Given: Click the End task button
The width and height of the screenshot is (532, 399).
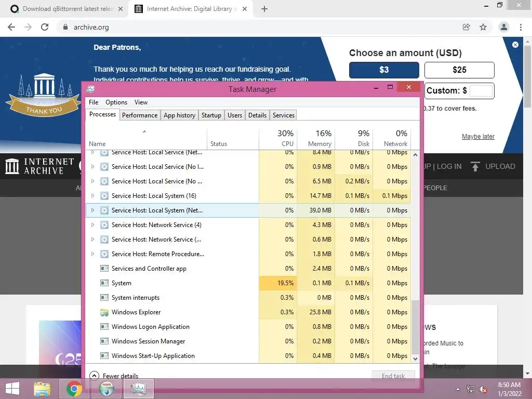Looking at the screenshot, I should (393, 376).
